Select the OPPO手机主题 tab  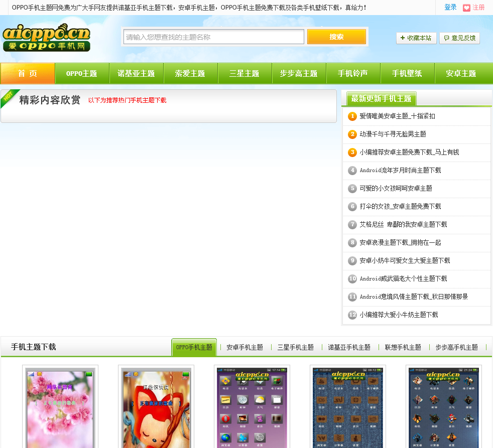coord(194,347)
